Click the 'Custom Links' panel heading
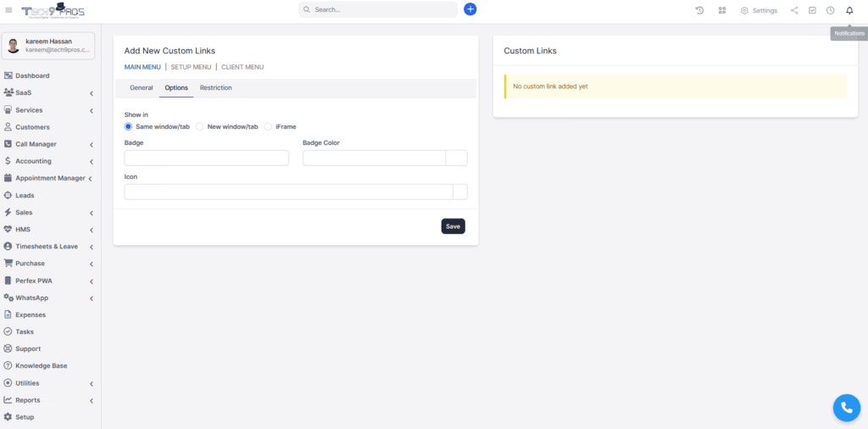 [x=531, y=51]
